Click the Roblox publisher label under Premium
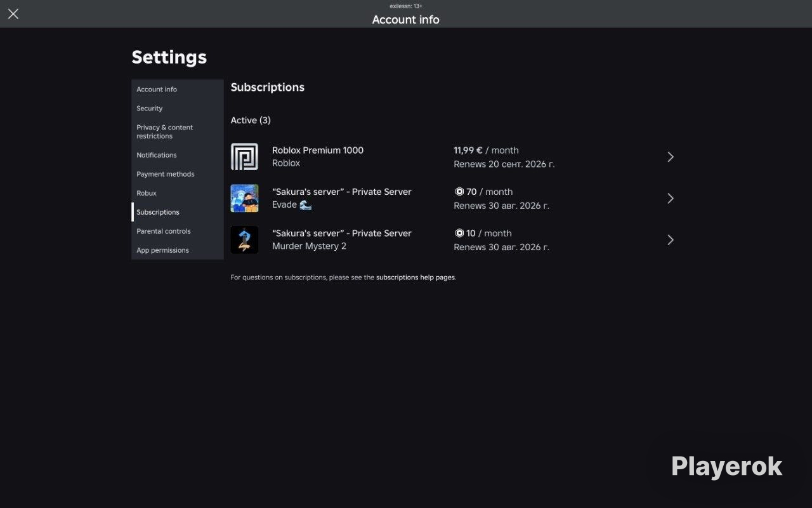The width and height of the screenshot is (812, 508). (x=286, y=163)
